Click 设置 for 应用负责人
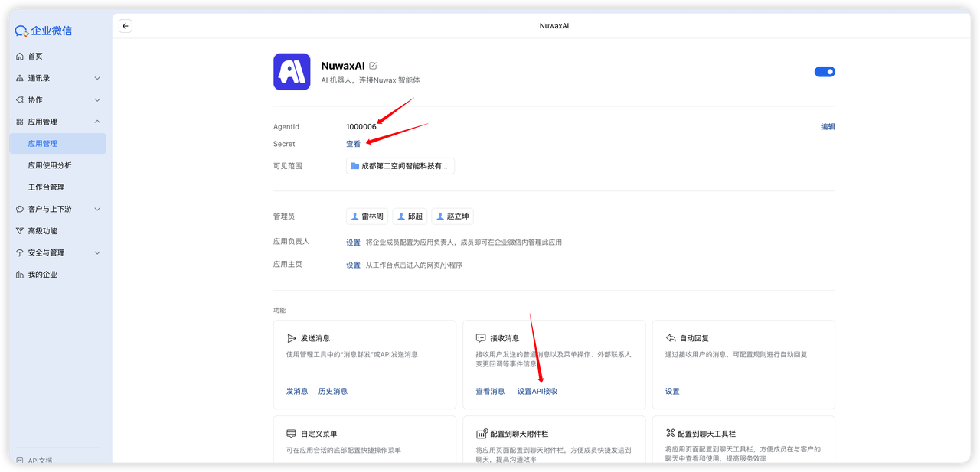 coord(353,243)
